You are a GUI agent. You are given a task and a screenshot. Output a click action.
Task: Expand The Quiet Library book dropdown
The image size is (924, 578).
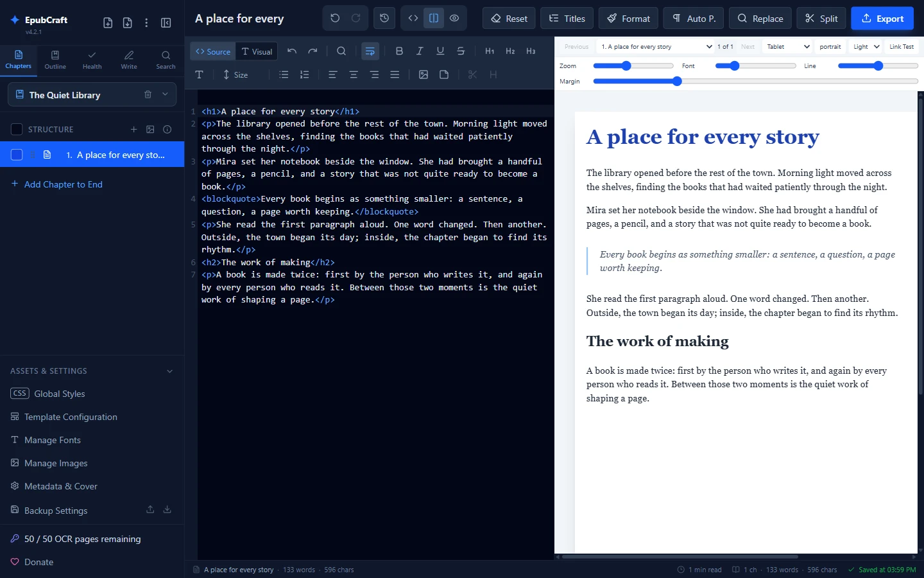pos(165,94)
